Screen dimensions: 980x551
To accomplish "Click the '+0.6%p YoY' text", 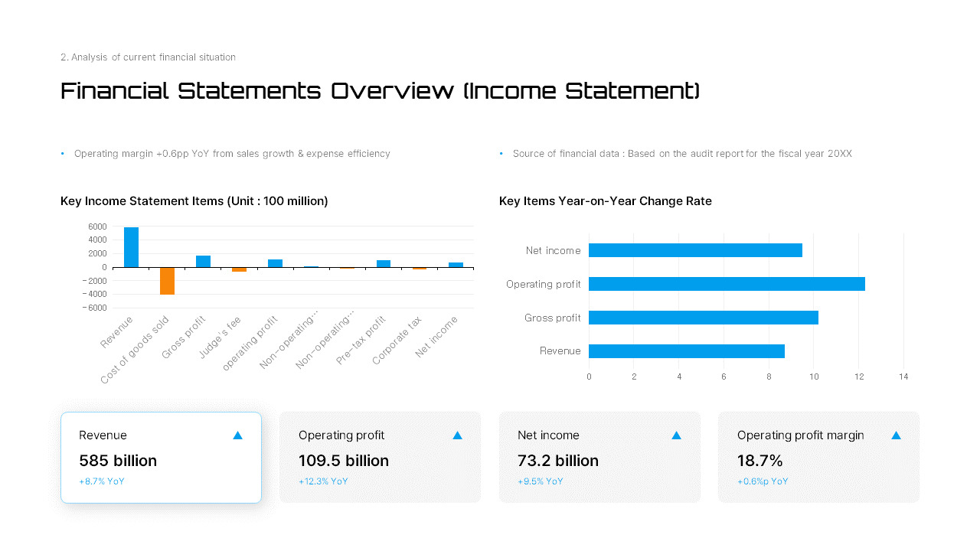I will (x=763, y=481).
